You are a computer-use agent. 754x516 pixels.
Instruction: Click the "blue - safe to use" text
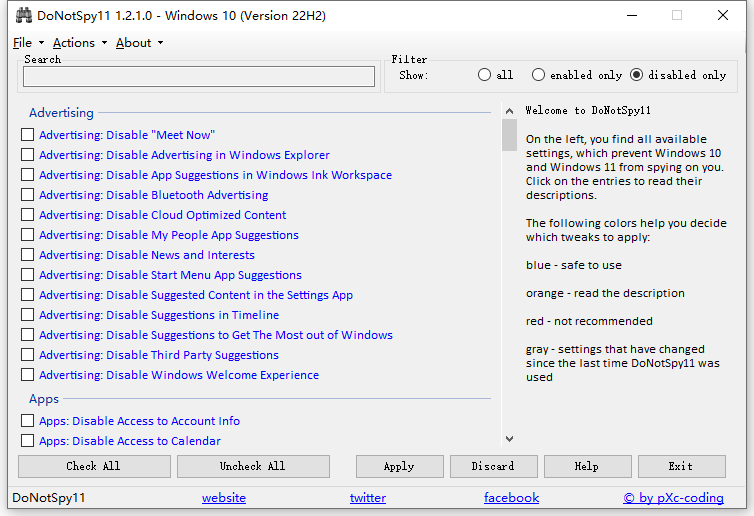pos(574,265)
